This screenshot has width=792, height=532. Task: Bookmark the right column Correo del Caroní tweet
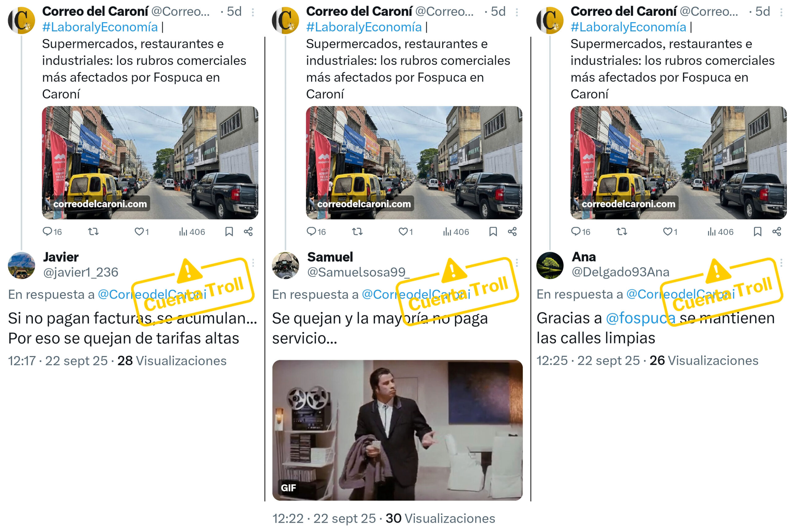coord(757,232)
